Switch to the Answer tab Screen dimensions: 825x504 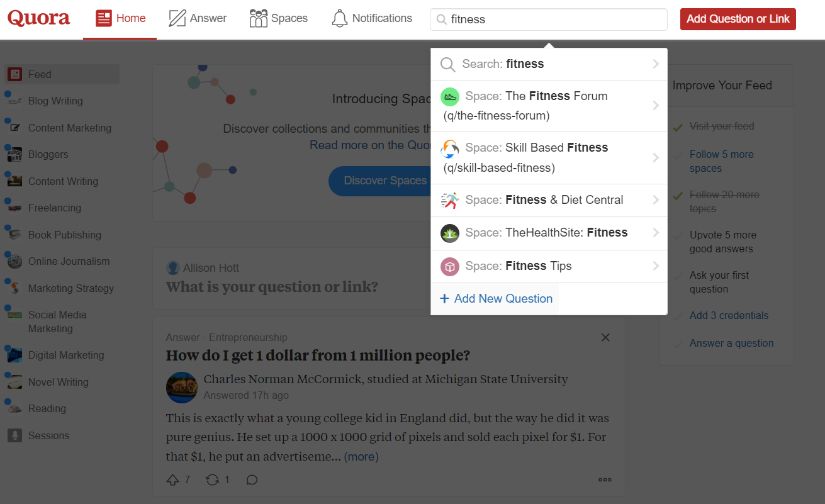coord(198,18)
